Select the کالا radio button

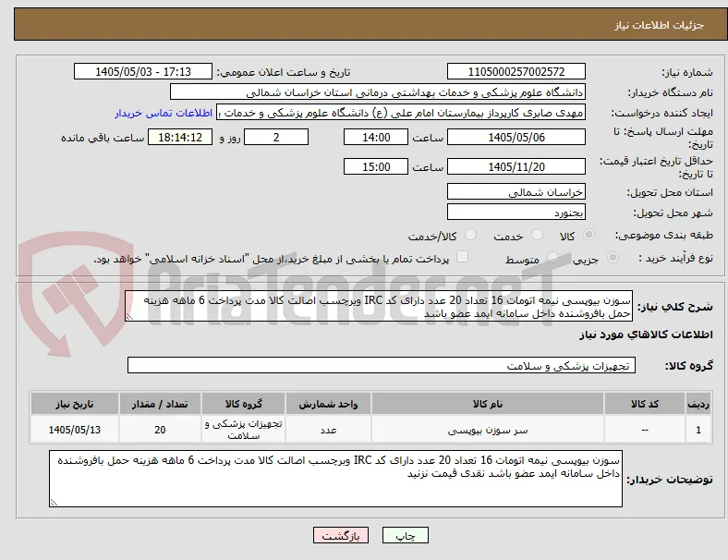pos(588,235)
